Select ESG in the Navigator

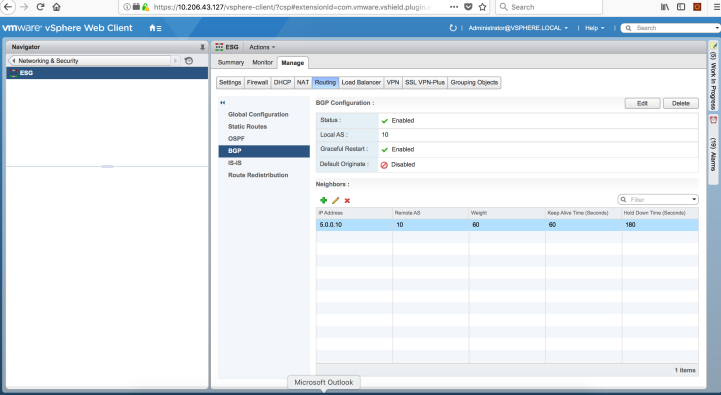(107, 73)
